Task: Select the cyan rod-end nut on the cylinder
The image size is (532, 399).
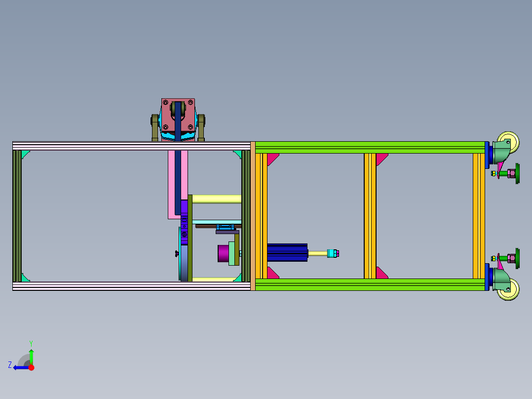Action: point(332,253)
